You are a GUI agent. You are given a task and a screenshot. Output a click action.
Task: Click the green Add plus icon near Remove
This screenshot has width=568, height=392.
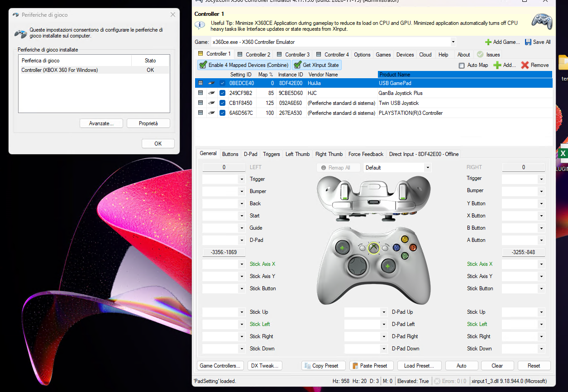click(x=497, y=65)
